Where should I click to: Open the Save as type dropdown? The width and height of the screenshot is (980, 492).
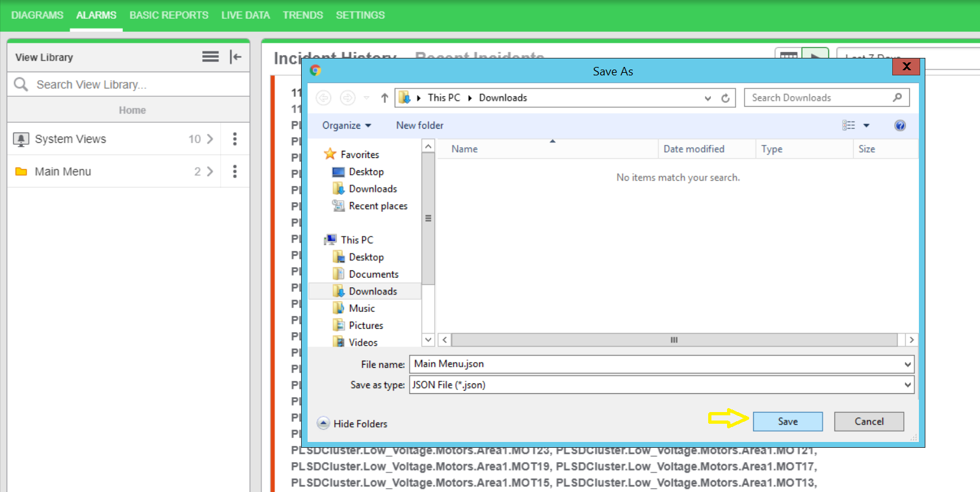point(661,385)
